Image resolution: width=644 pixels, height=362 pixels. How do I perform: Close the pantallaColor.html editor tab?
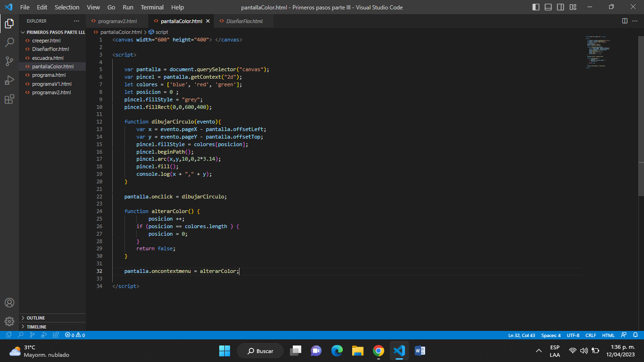click(208, 21)
